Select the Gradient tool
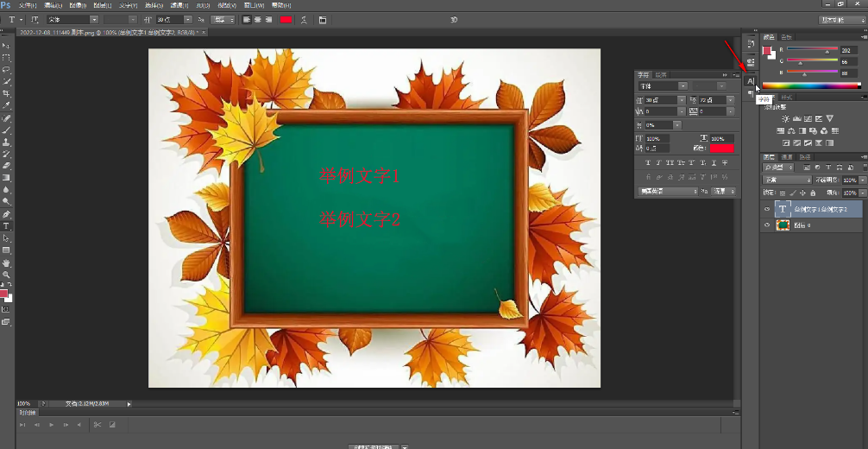868x449 pixels. point(6,178)
